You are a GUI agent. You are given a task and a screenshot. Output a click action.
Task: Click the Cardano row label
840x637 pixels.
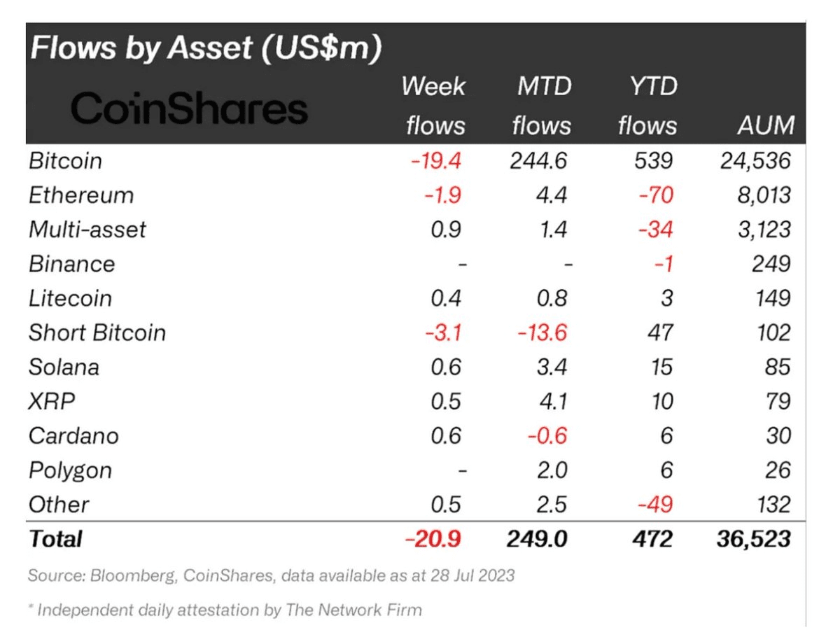click(73, 435)
